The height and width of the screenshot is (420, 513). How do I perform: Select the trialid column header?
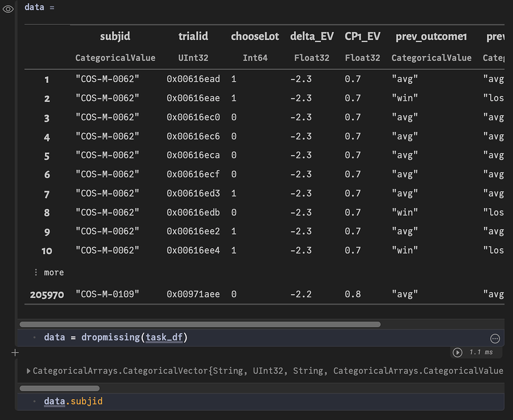pyautogui.click(x=193, y=36)
